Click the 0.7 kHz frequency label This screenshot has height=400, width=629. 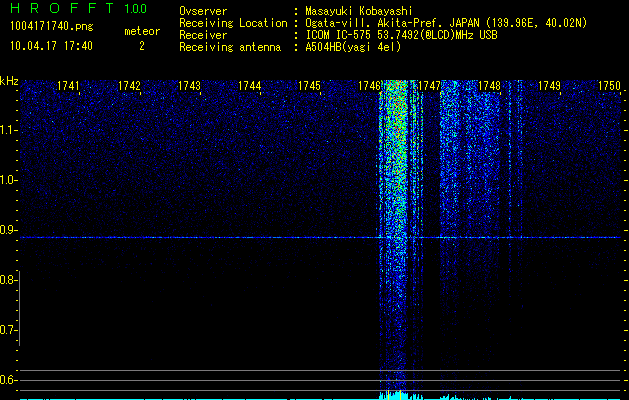tap(8, 330)
